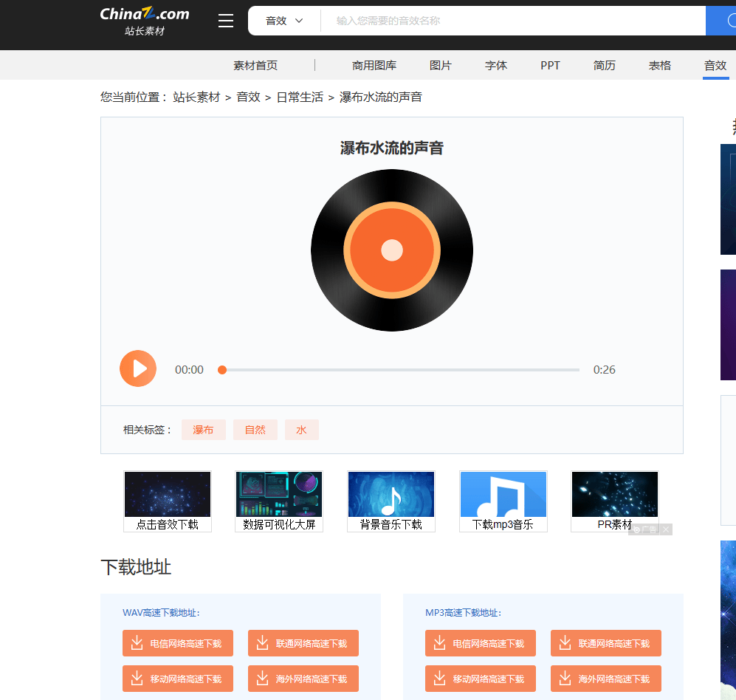The height and width of the screenshot is (700, 736).
Task: Click the vinyl record player graphic
Action: (x=391, y=250)
